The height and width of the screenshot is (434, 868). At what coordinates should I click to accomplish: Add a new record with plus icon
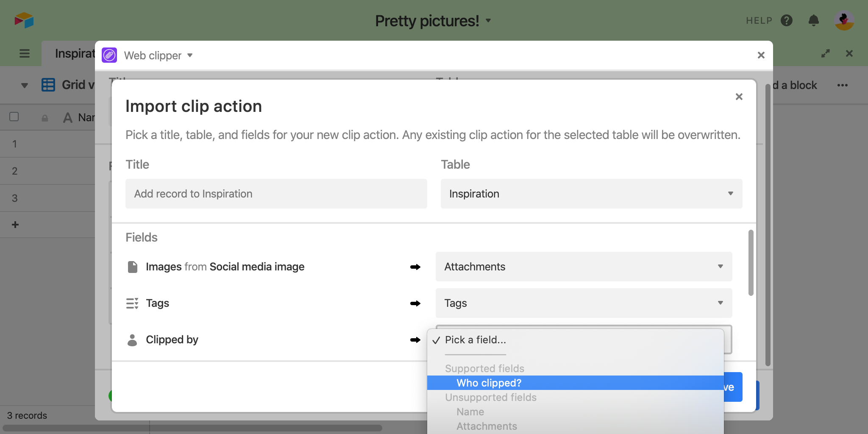(15, 225)
